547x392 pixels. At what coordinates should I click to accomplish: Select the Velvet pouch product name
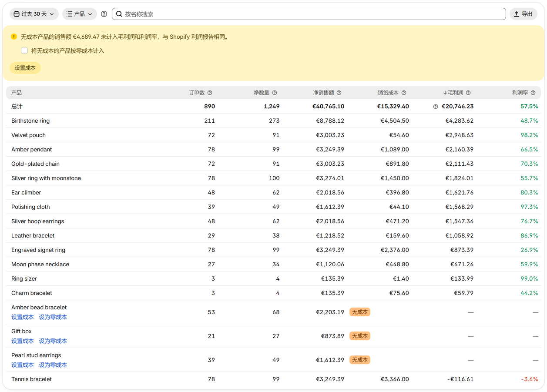click(x=28, y=135)
